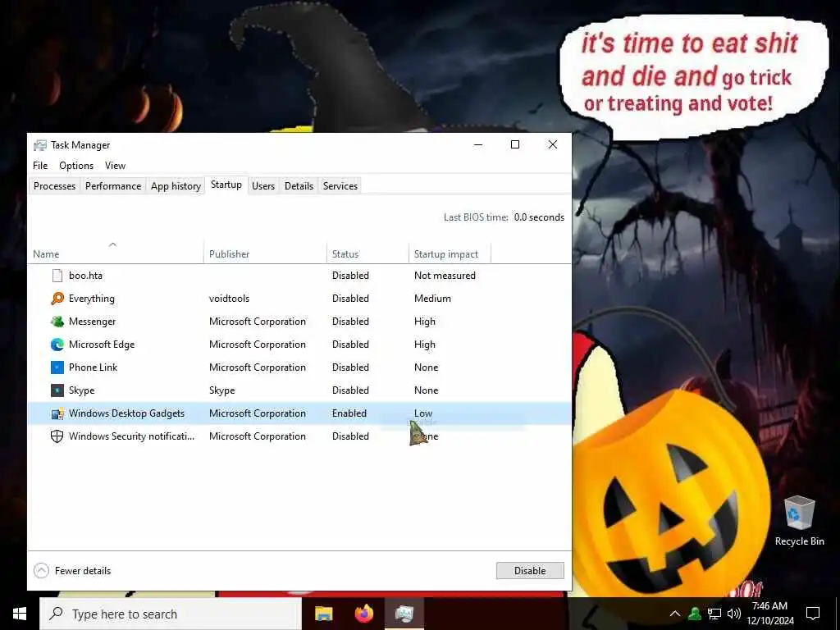
Task: Click the Windows Desktop Gadgets icon
Action: tap(57, 413)
